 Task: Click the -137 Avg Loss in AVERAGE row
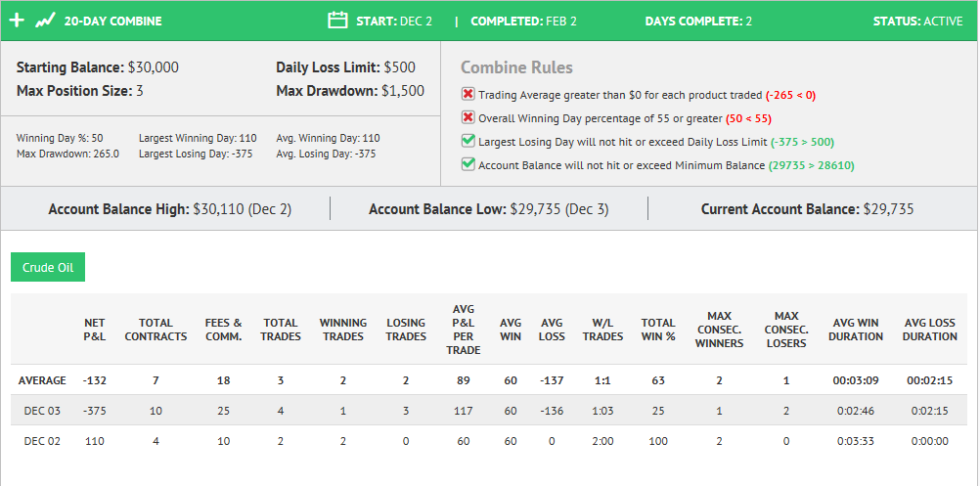552,380
